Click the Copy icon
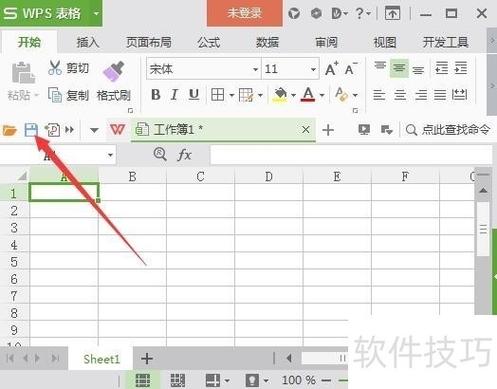The width and height of the screenshot is (497, 389). (x=55, y=95)
